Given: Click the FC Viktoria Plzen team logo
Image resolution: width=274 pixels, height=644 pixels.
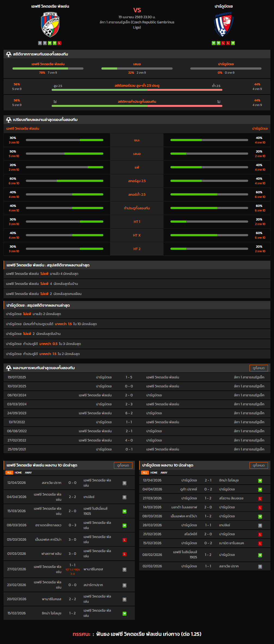Looking at the screenshot, I should 50,25.
